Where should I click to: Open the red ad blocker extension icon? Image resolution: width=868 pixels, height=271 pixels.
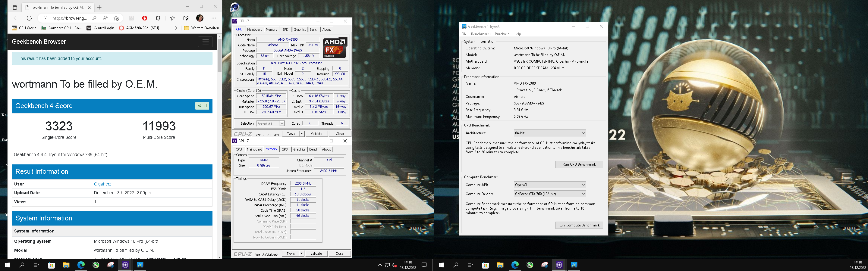pyautogui.click(x=145, y=18)
